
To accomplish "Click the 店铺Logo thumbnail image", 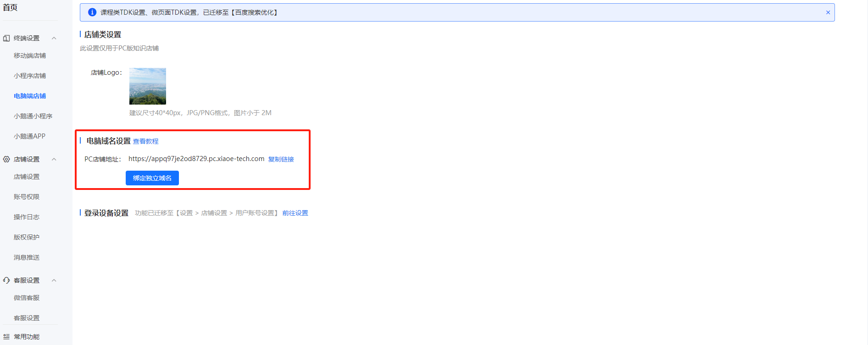I will point(148,86).
